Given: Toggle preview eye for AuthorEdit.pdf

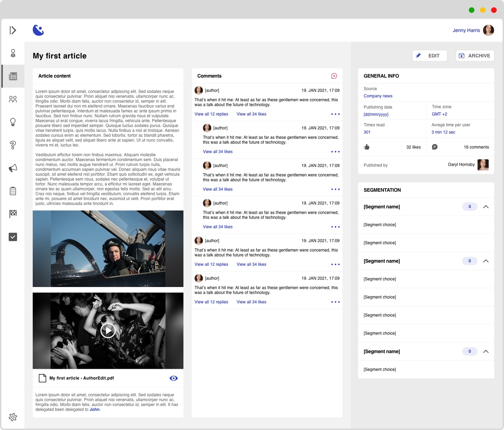Looking at the screenshot, I should point(173,378).
